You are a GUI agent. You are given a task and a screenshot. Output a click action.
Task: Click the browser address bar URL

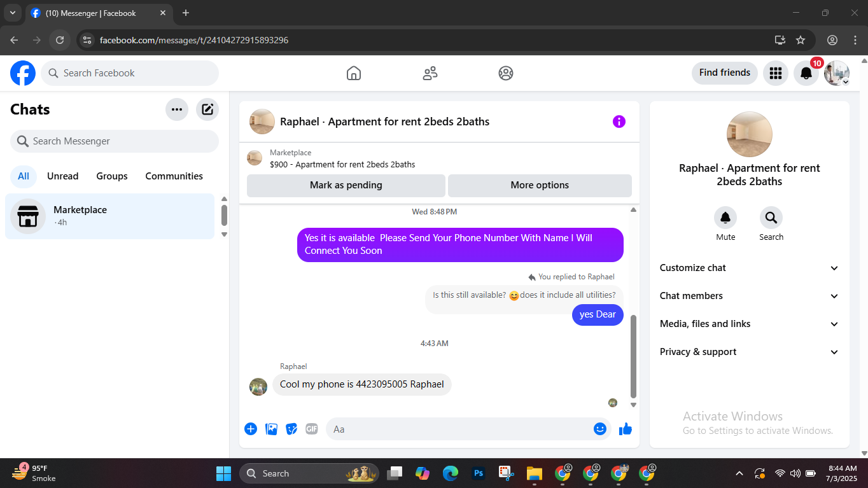click(x=194, y=40)
